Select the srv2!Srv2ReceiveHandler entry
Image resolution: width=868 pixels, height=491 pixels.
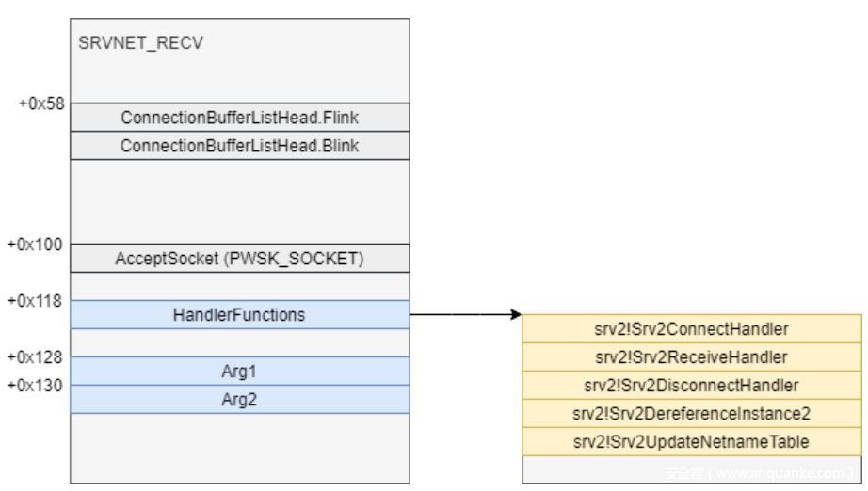coord(692,357)
